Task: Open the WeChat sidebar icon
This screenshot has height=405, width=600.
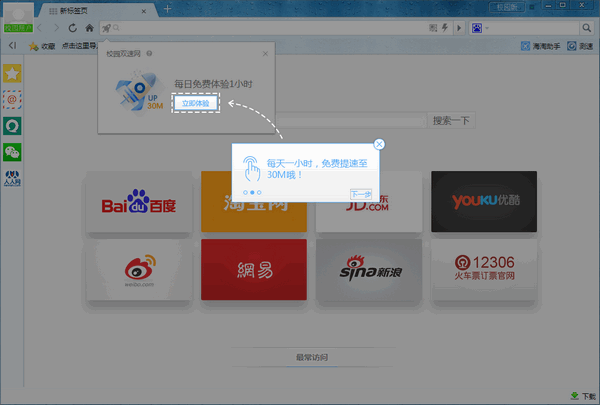Action: [12, 152]
